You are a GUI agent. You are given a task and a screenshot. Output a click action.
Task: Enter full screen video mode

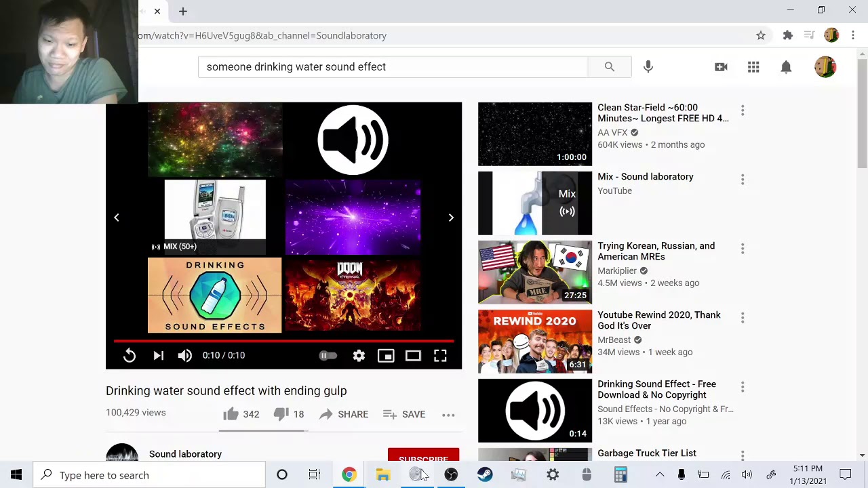coord(440,355)
